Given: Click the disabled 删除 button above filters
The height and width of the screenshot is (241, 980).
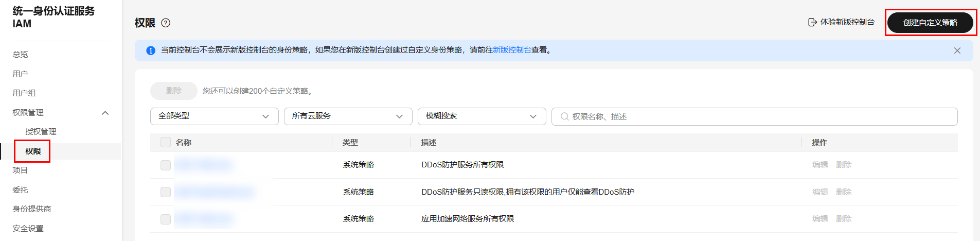Looking at the screenshot, I should point(174,91).
